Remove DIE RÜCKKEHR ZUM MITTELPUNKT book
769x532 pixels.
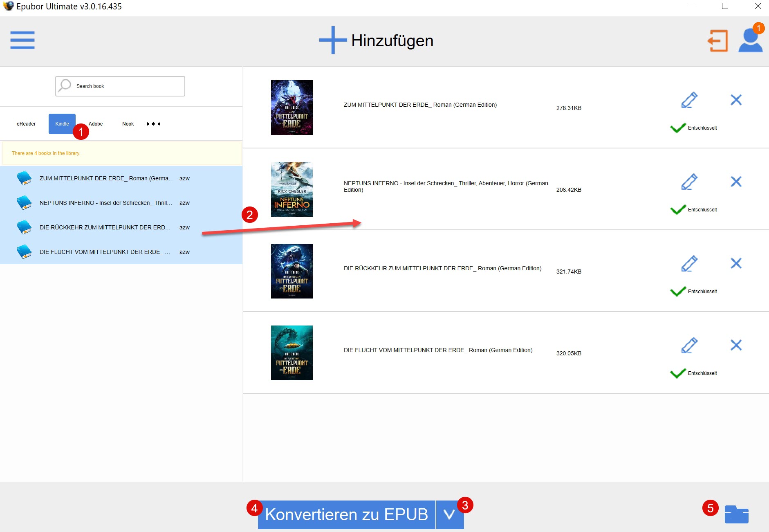pyautogui.click(x=736, y=263)
